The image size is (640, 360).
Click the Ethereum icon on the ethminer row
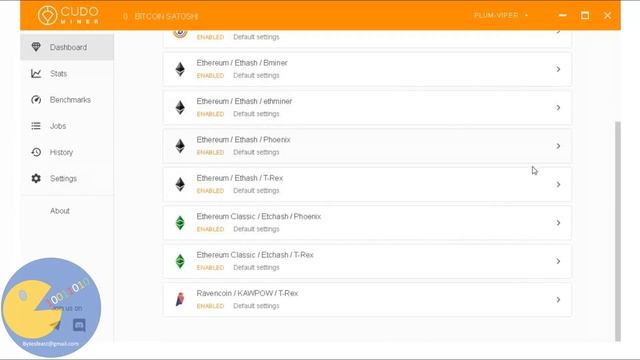[x=180, y=107]
